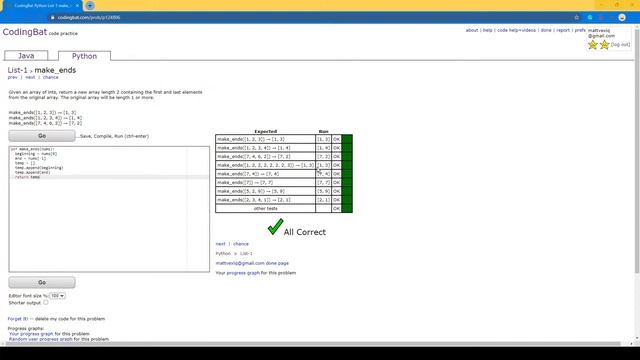Viewport: 640px width, 360px height.
Task: Click green result cell for other tests row
Action: [x=347, y=209]
